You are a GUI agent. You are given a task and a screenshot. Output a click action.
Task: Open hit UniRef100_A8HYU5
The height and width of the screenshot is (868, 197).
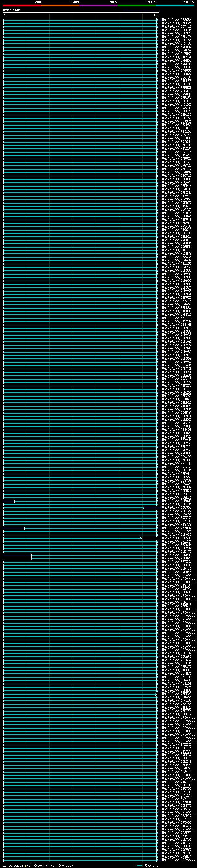click(x=177, y=504)
